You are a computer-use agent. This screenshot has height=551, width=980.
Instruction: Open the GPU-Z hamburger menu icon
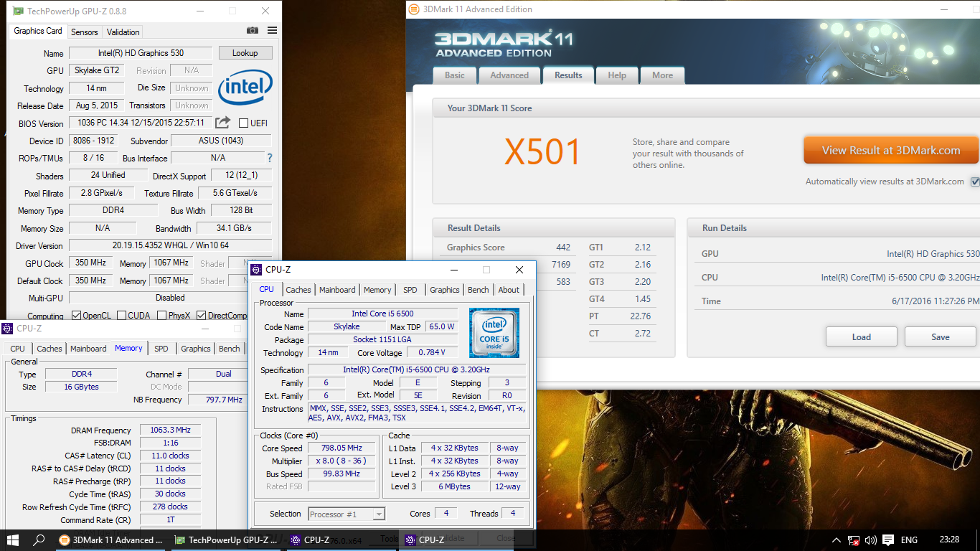pyautogui.click(x=272, y=30)
